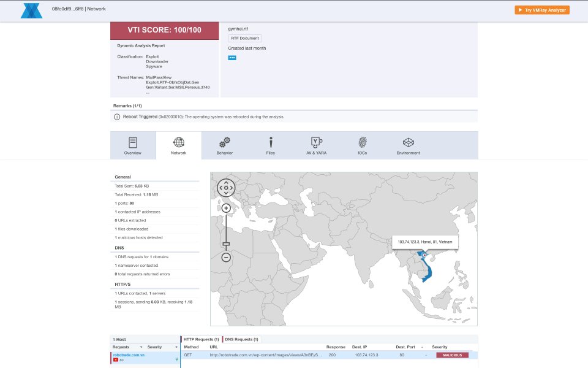Screen dimensions: 588x368
Task: Click the info icon on Reboot Triggered remark
Action: click(117, 115)
